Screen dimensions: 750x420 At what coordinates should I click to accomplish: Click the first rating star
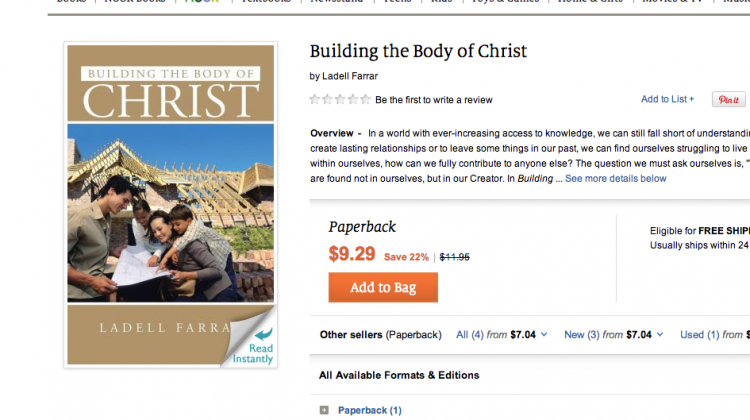(x=315, y=100)
